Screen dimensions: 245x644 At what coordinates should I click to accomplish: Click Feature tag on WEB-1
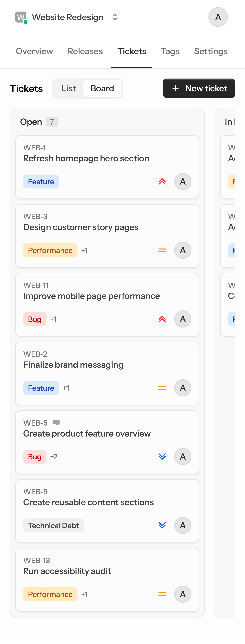tap(41, 181)
